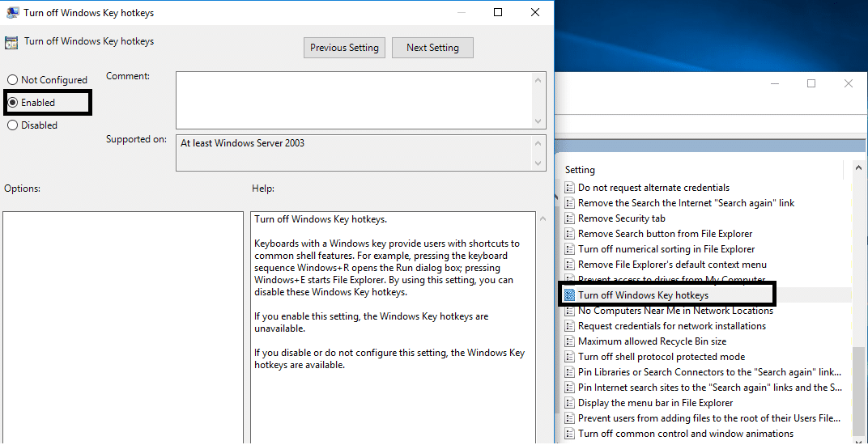This screenshot has width=868, height=445.
Task: Click the settings list scroll-up arrow
Action: (x=858, y=168)
